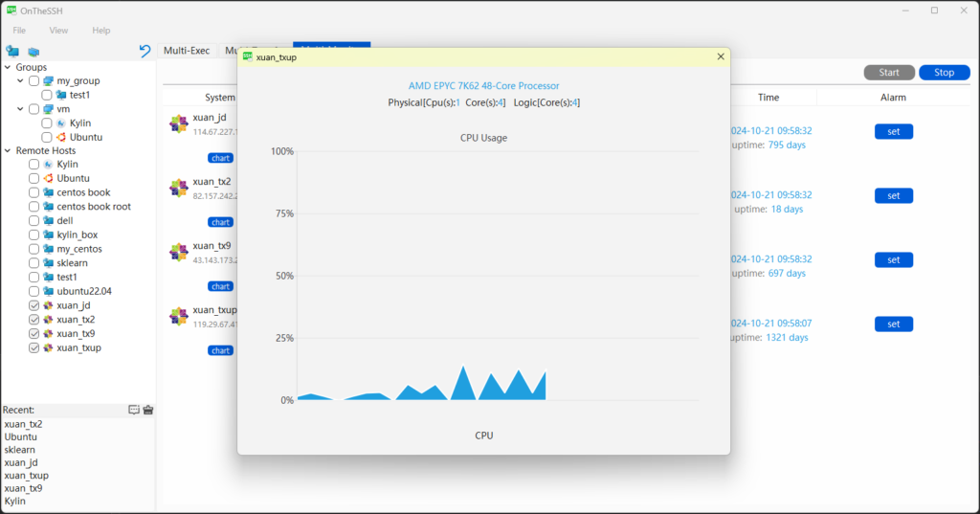Click the refresh arrow above host tree
The width and height of the screenshot is (980, 514).
(145, 51)
